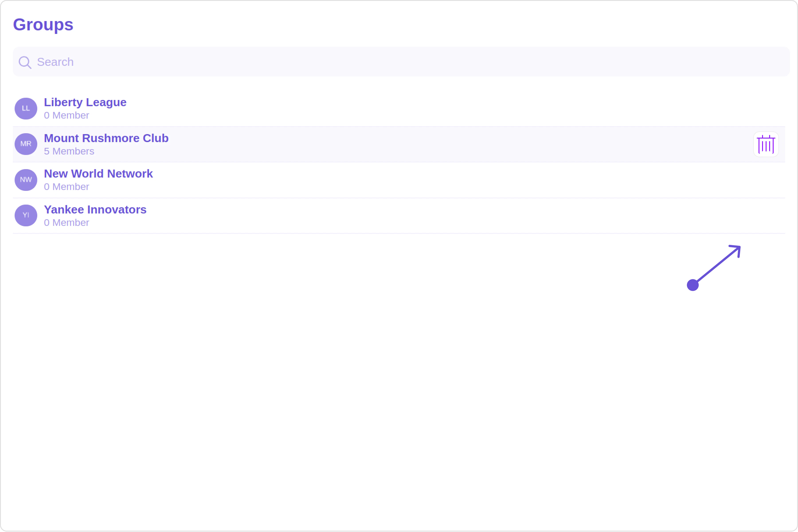Click "0 Member" under Liberty League
The image size is (798, 532).
[x=66, y=116]
